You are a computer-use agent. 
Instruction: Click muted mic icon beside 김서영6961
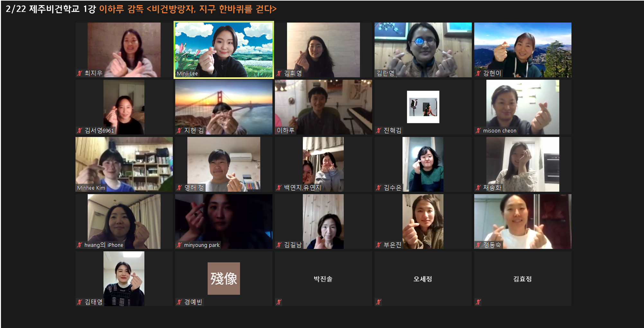pos(79,130)
